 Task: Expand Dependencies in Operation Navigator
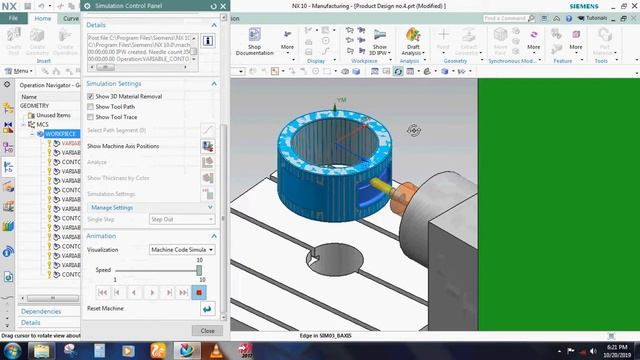pyautogui.click(x=41, y=311)
